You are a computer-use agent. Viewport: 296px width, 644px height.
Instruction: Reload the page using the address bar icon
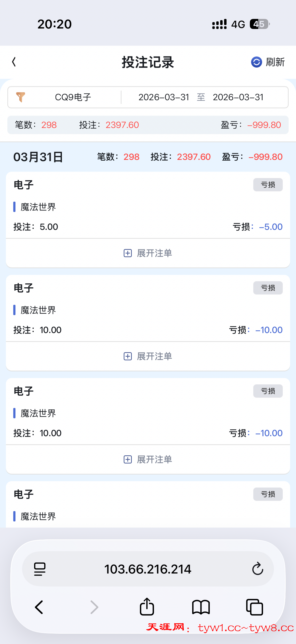(x=257, y=569)
